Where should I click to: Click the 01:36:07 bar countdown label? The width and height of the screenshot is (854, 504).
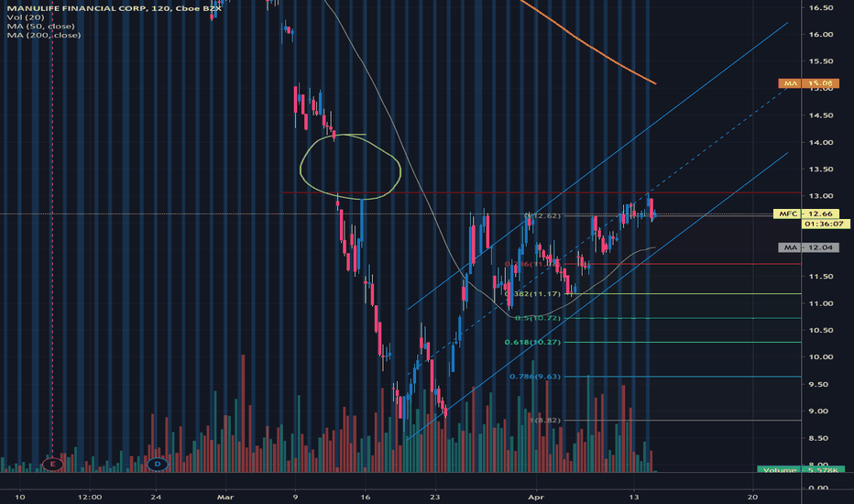(824, 224)
